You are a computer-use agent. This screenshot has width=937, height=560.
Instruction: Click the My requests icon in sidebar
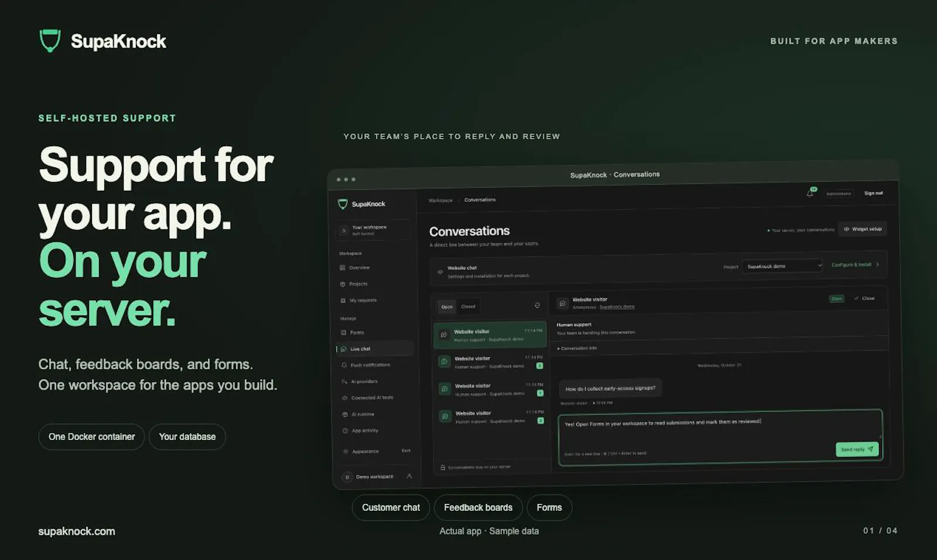[343, 300]
